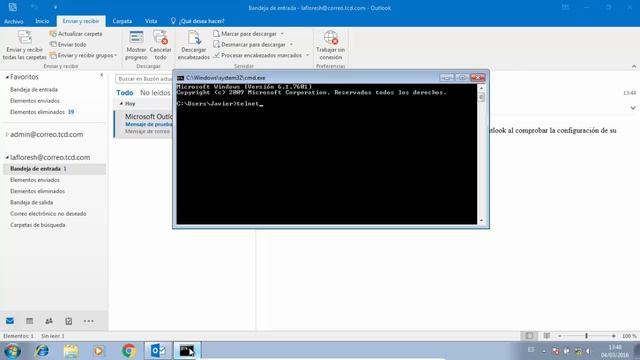Select Bandeja de entrada under lafloresh account
The image size is (640, 360).
click(x=54, y=169)
